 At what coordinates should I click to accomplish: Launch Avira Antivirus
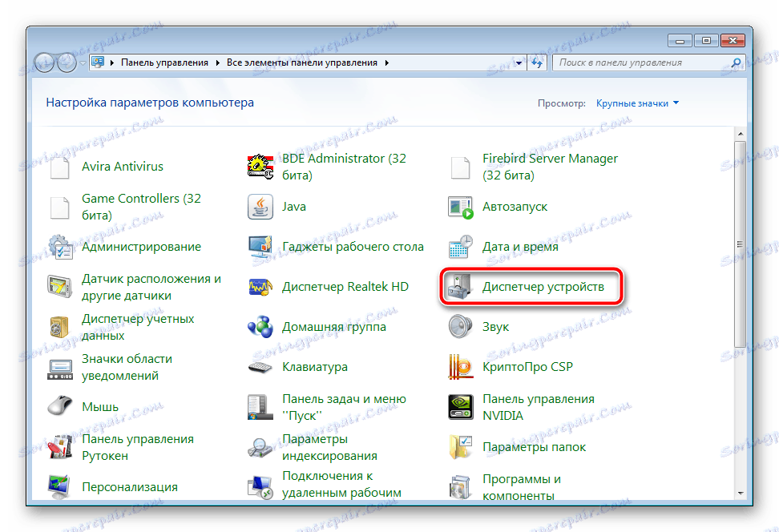[x=122, y=167]
